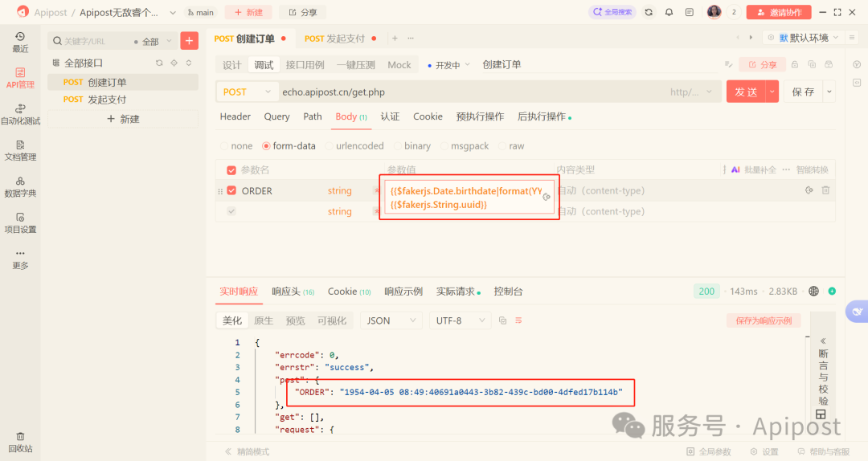The image size is (868, 461).
Task: Click the orange plus add button
Action: pos(190,40)
